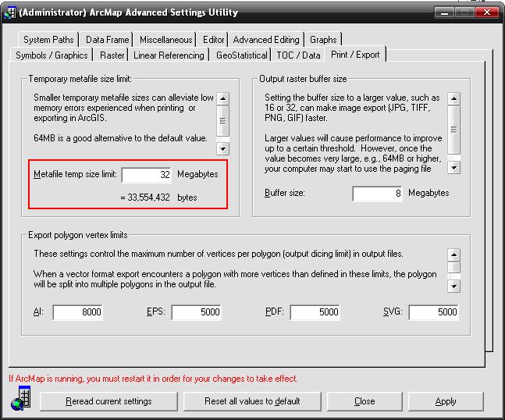The height and width of the screenshot is (420, 505).
Task: Open the TOC / Data tab
Action: click(298, 55)
